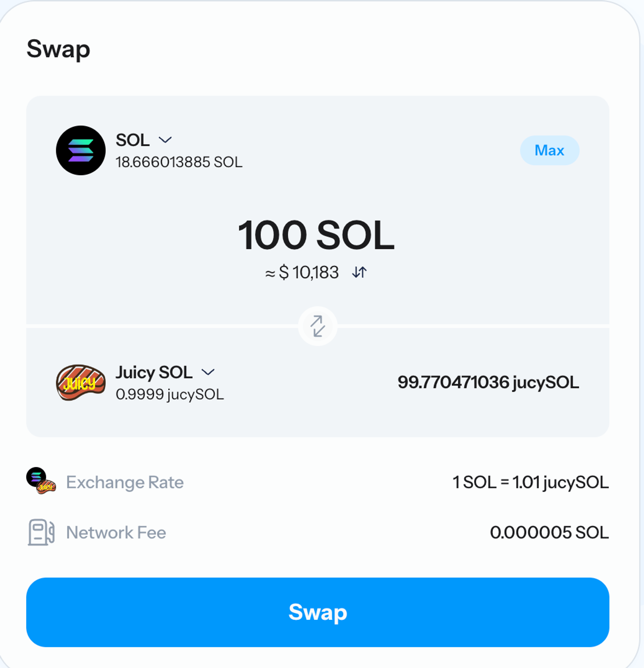Click the 100 SOL amount field
Screen dimensions: 644x668
coord(316,235)
